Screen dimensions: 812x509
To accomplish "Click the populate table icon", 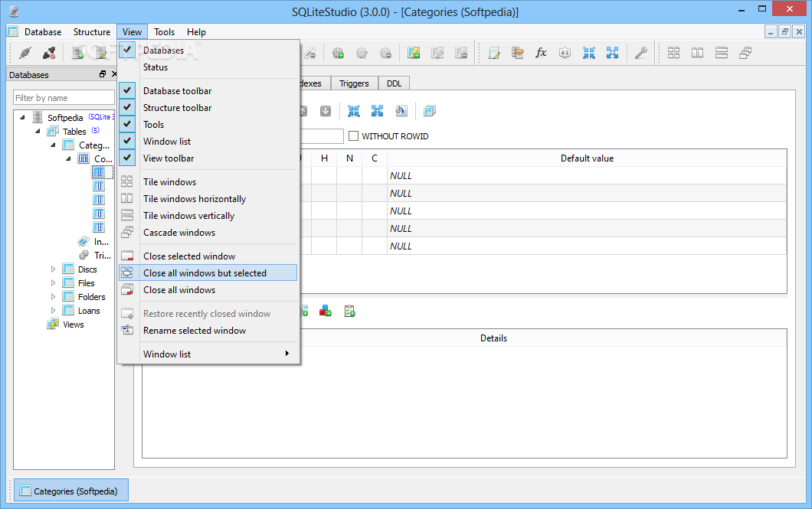I will 401,111.
